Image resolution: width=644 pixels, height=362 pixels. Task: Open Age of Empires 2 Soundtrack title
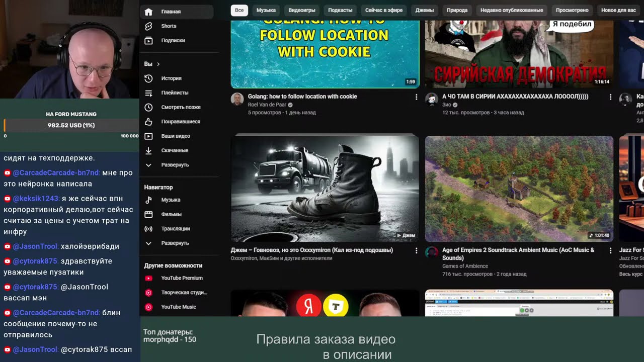pos(519,254)
